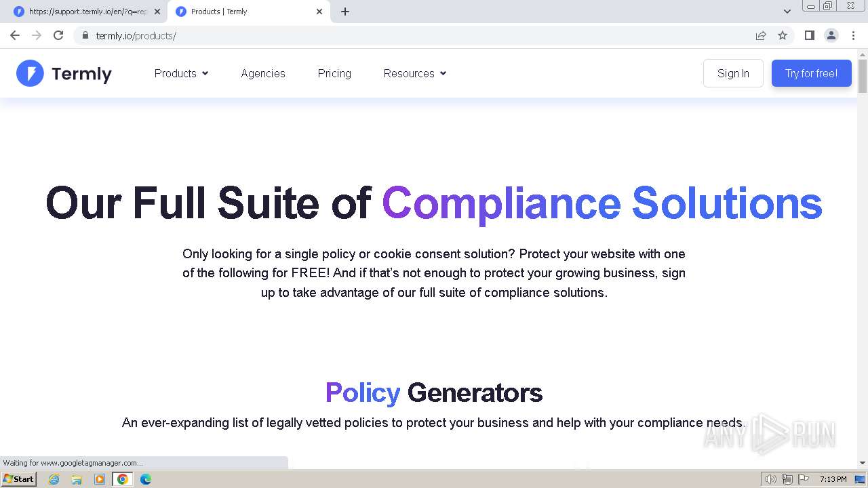This screenshot has width=868, height=488.
Task: Open Microsoft Edge from the taskbar
Action: (x=146, y=479)
